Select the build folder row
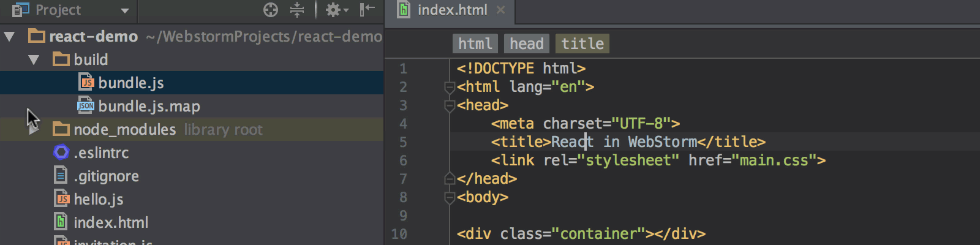Image resolution: width=980 pixels, height=245 pixels. pos(192,60)
